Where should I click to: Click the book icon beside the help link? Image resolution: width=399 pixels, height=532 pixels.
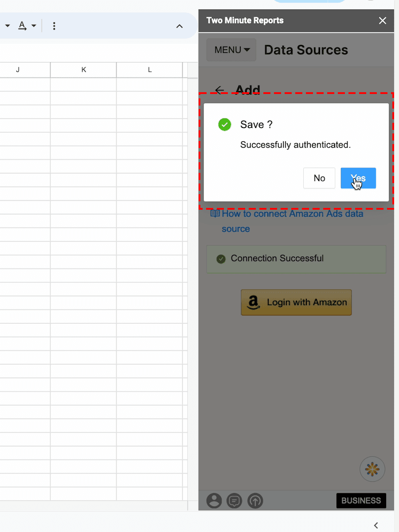tap(215, 214)
